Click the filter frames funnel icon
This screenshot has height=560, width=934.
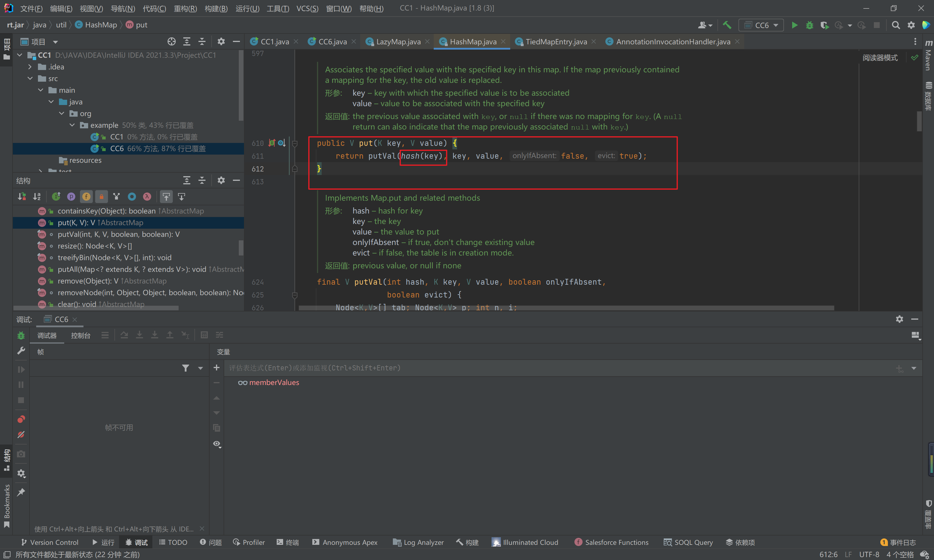click(x=185, y=368)
